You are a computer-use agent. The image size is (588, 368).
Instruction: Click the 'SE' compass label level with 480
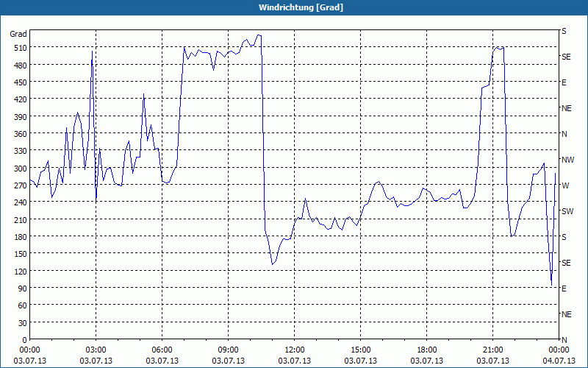tap(566, 57)
